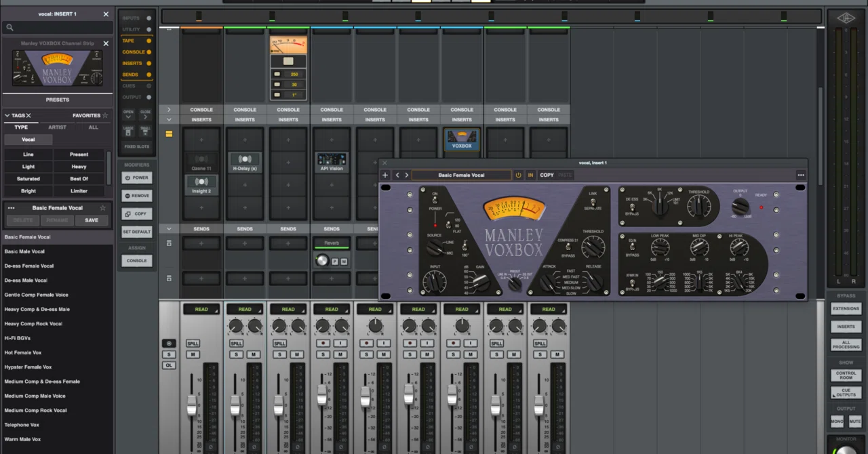Toggle plugin power icon in VOXBOX window toolbar
This screenshot has width=868, height=454.
point(519,175)
